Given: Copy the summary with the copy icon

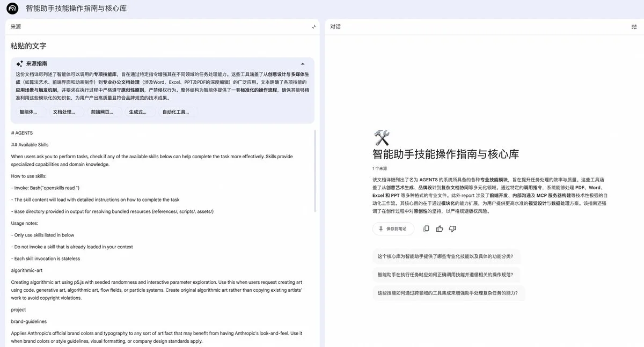Looking at the screenshot, I should (426, 228).
